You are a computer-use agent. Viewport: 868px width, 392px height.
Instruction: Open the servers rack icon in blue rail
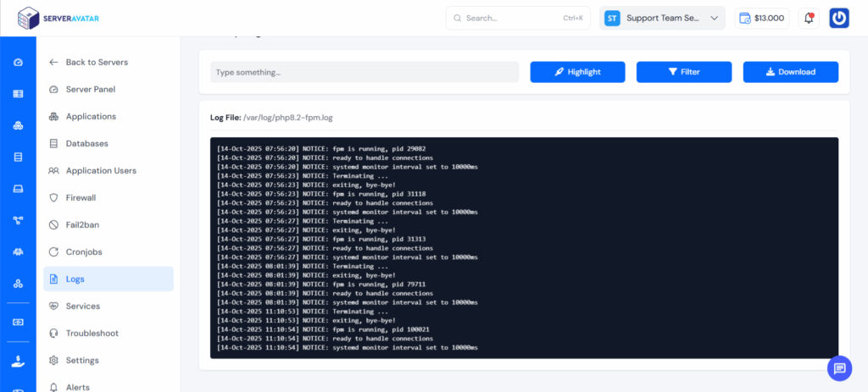18,94
